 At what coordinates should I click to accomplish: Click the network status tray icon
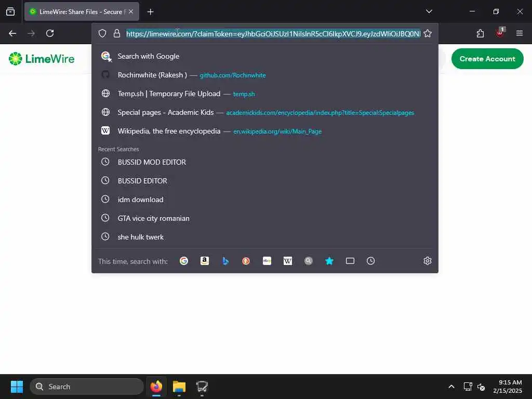(x=468, y=387)
